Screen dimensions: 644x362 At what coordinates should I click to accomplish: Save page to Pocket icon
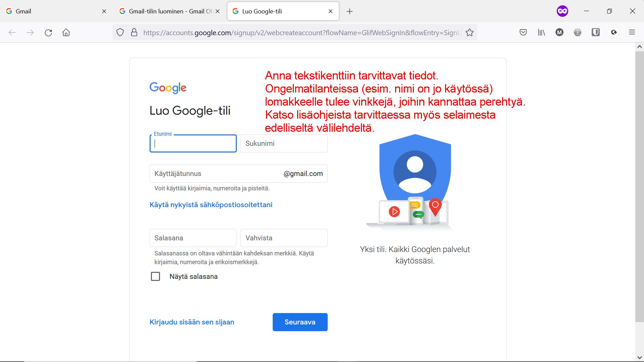pyautogui.click(x=523, y=33)
